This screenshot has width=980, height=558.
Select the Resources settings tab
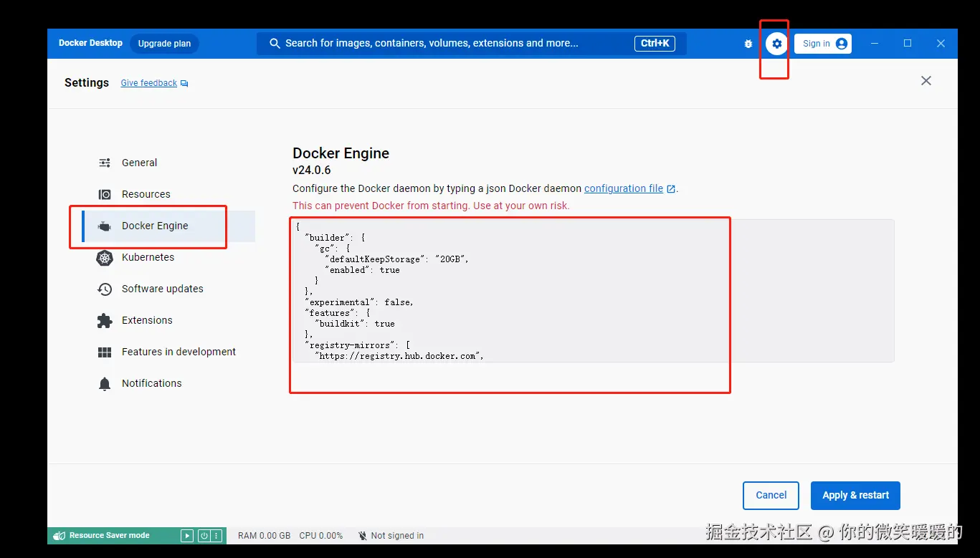coord(168,194)
